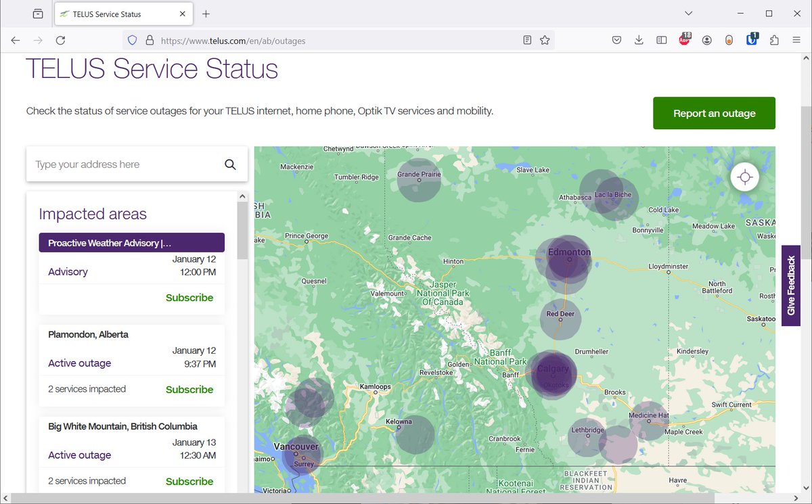Screen dimensions: 812x504
Task: Select the TELUS Service Status tab
Action: pos(122,14)
